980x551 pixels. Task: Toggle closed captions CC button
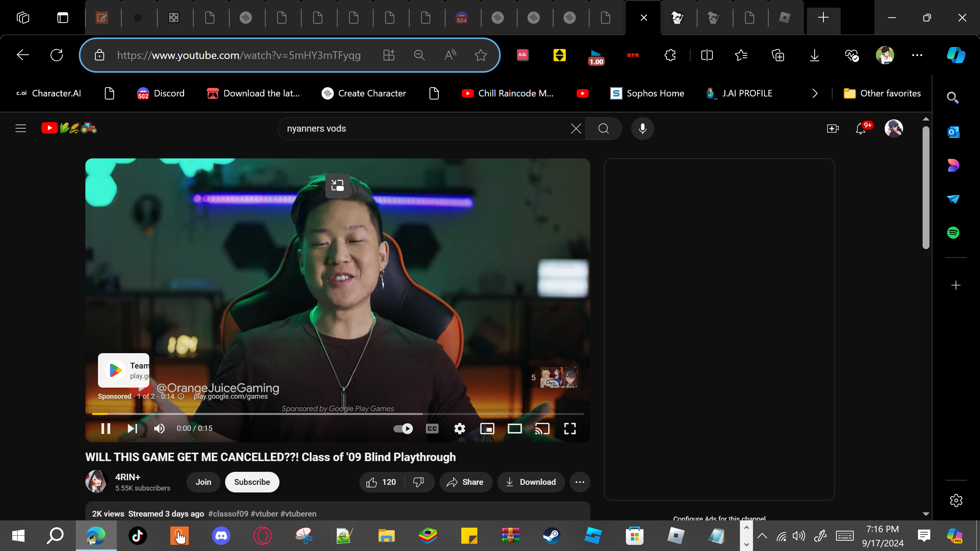[x=432, y=429]
